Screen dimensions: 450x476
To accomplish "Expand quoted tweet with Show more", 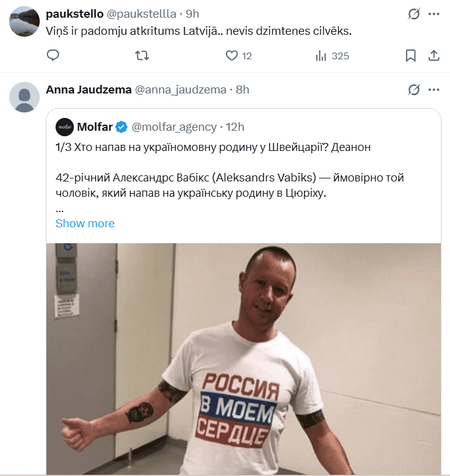I will pos(85,223).
